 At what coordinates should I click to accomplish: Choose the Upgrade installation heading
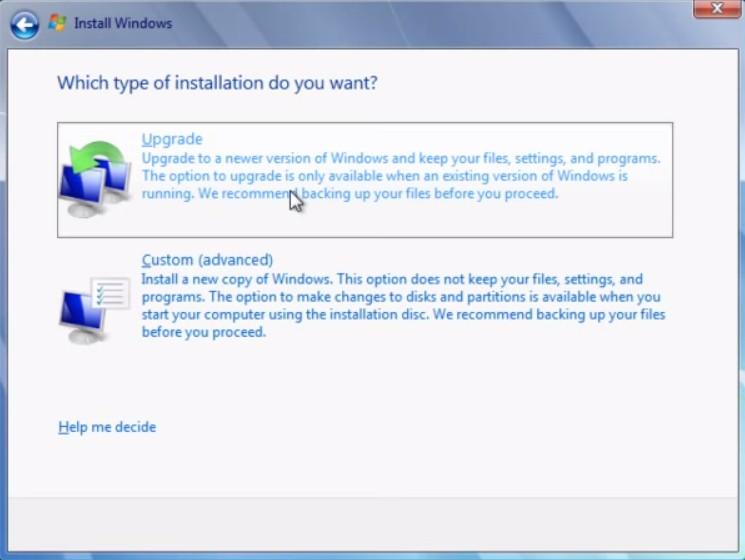pos(172,139)
